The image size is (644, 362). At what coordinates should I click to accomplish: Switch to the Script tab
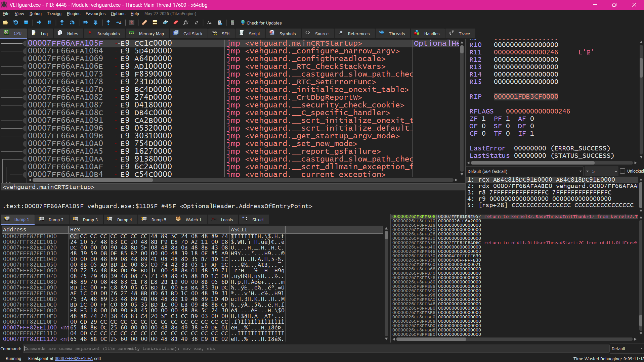coord(250,34)
